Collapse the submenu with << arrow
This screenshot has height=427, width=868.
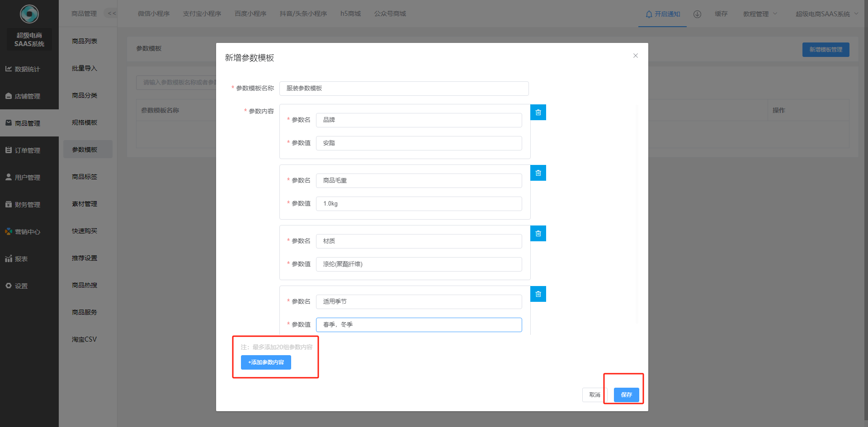click(112, 14)
